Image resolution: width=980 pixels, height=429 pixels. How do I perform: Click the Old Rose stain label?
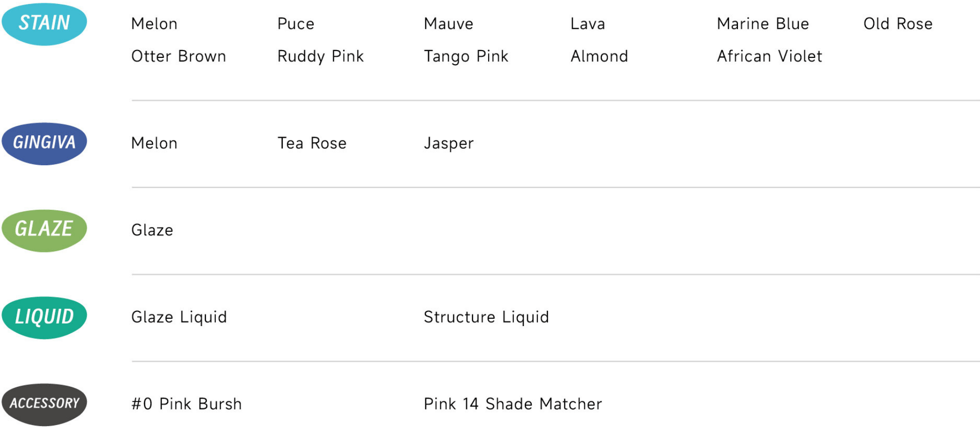[x=898, y=24]
